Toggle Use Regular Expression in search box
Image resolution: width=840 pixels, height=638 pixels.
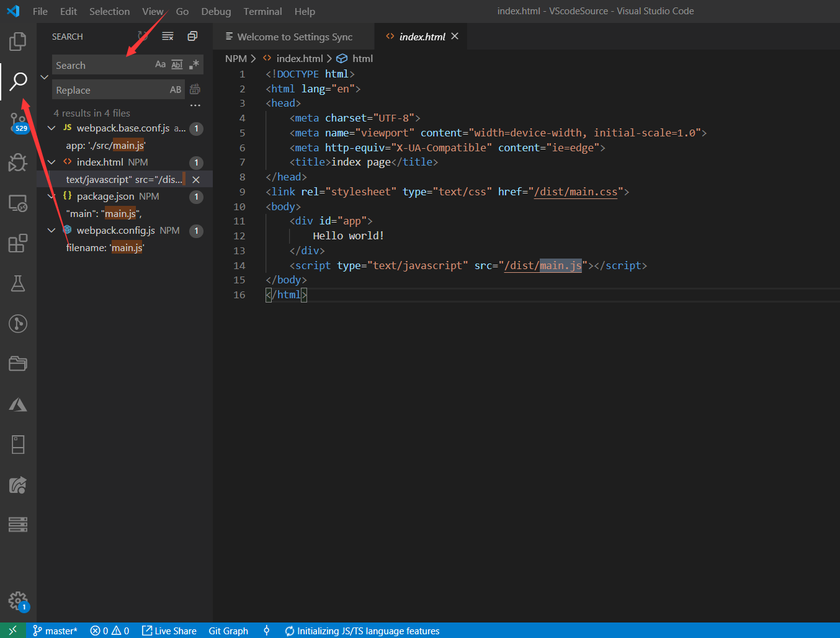194,64
